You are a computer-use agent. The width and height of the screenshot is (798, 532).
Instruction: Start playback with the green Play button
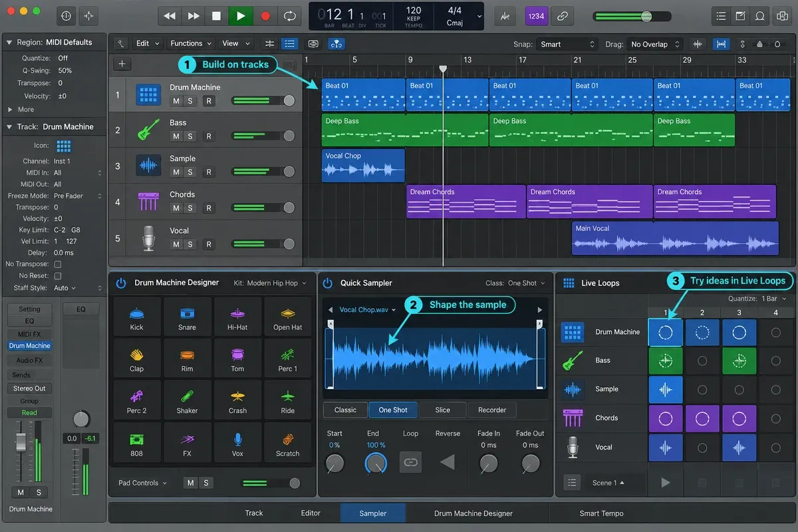tap(241, 15)
